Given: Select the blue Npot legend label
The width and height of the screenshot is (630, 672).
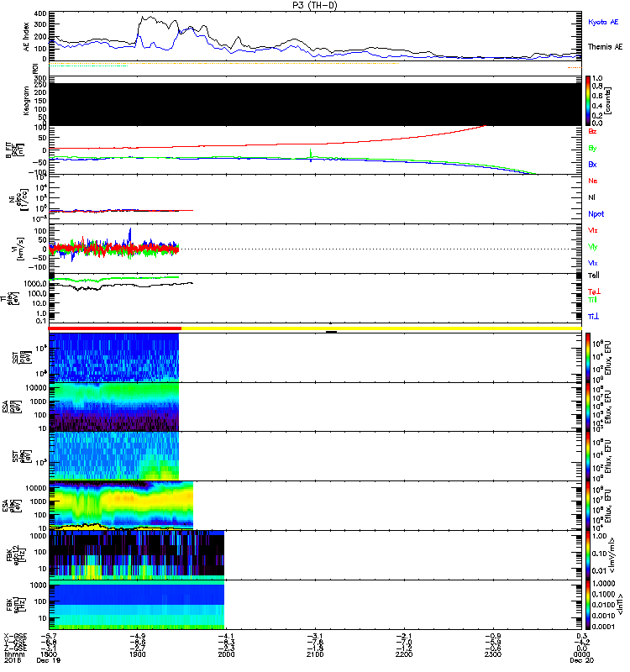Looking at the screenshot, I should [x=596, y=214].
